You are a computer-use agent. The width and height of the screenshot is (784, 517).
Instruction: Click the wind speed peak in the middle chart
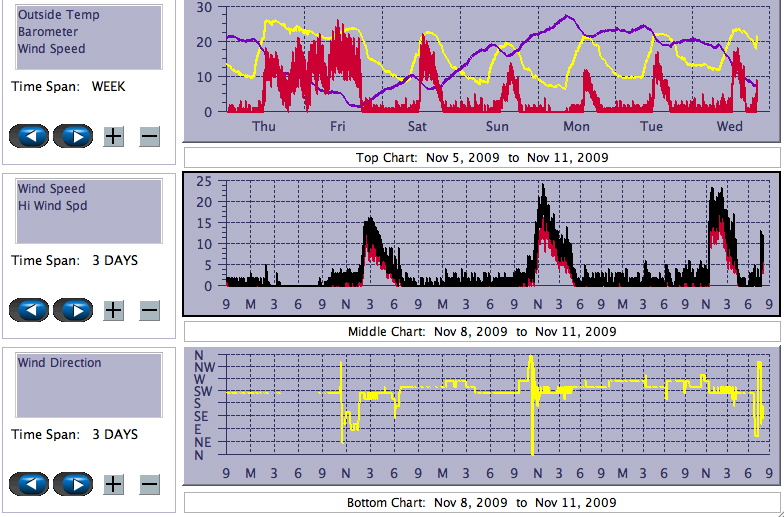click(x=543, y=188)
